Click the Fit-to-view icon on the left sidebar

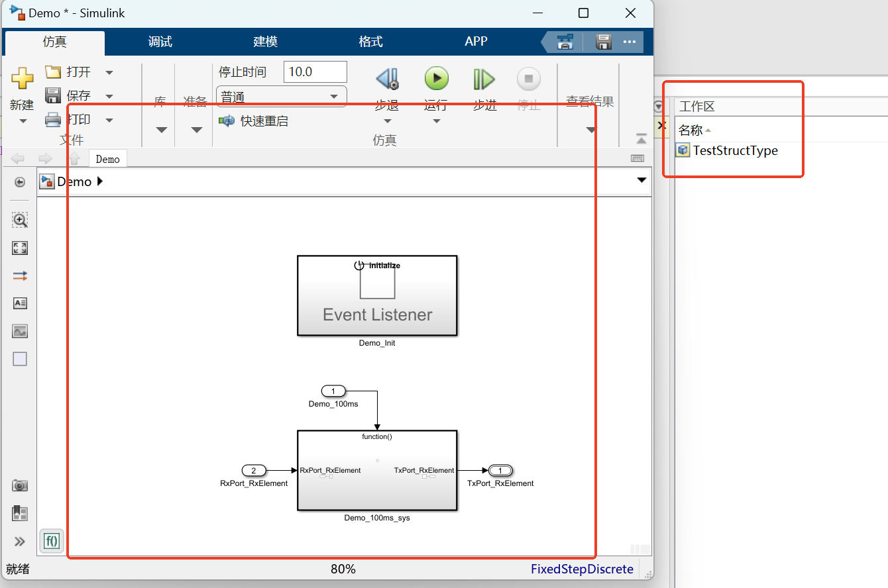(20, 248)
